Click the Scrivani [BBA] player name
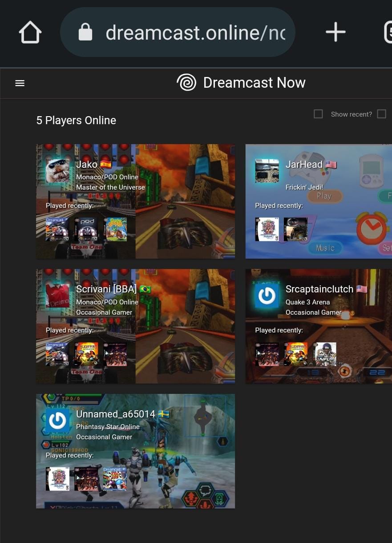 pos(106,289)
